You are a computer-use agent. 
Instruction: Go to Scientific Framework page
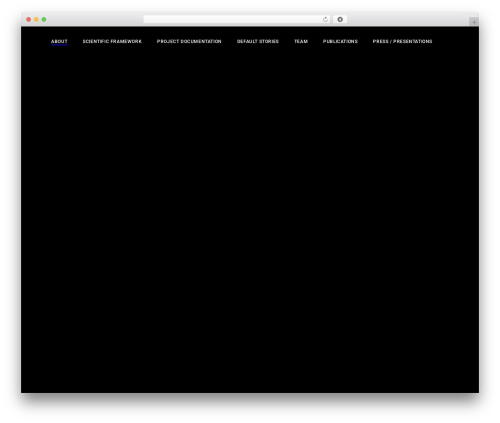[112, 41]
